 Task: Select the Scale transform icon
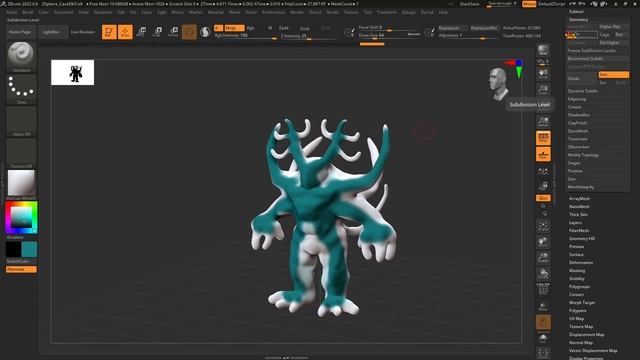click(157, 32)
